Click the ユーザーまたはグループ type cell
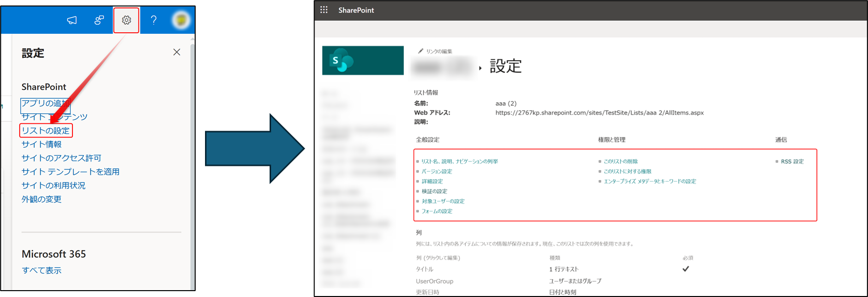868x297 pixels. tap(575, 281)
